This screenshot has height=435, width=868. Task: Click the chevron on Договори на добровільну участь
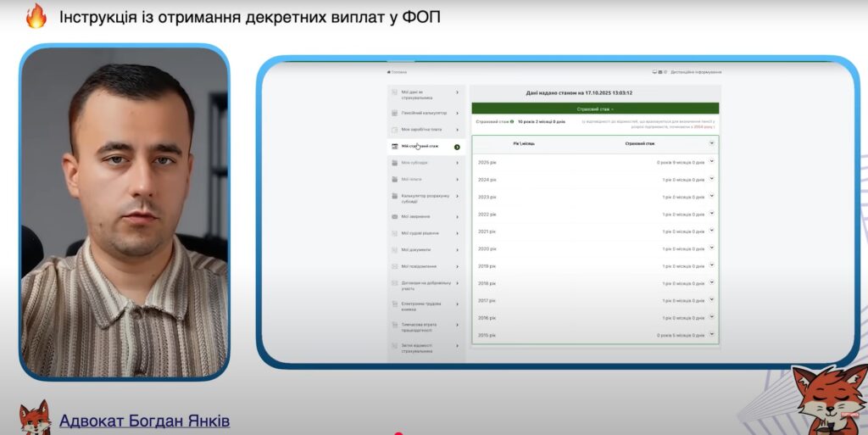pyautogui.click(x=457, y=283)
